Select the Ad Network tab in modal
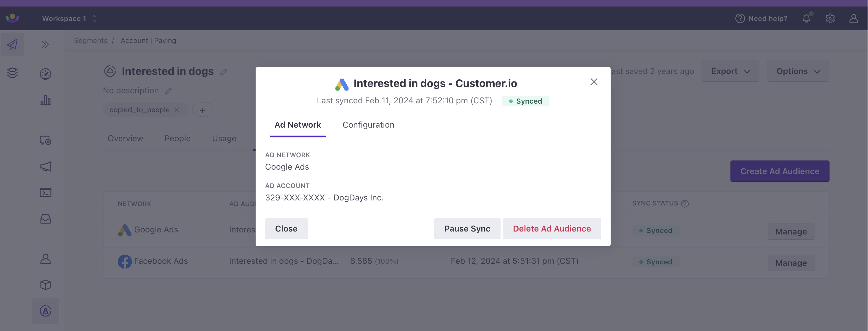Image resolution: width=868 pixels, height=331 pixels. click(298, 125)
